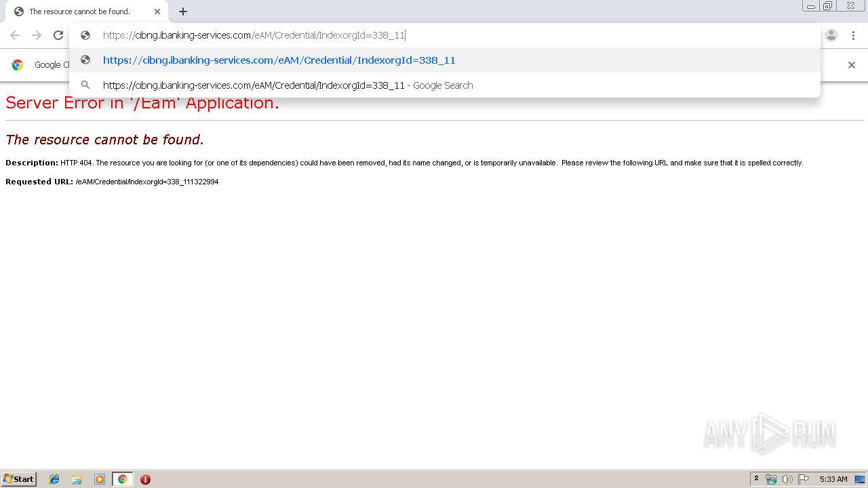Open the Chrome profile avatar menu
868x488 pixels.
pos(831,35)
